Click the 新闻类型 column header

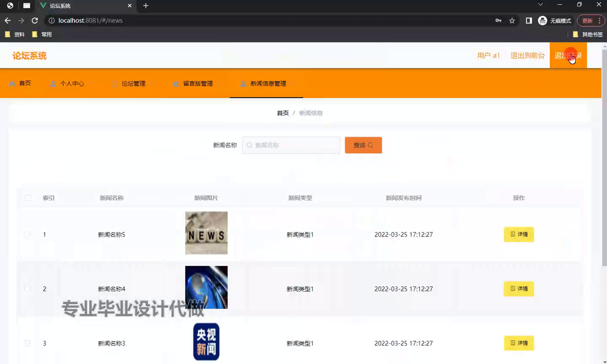pos(300,198)
